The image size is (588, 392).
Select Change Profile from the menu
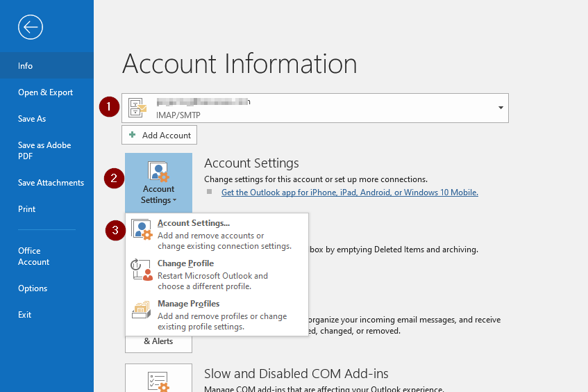point(217,275)
